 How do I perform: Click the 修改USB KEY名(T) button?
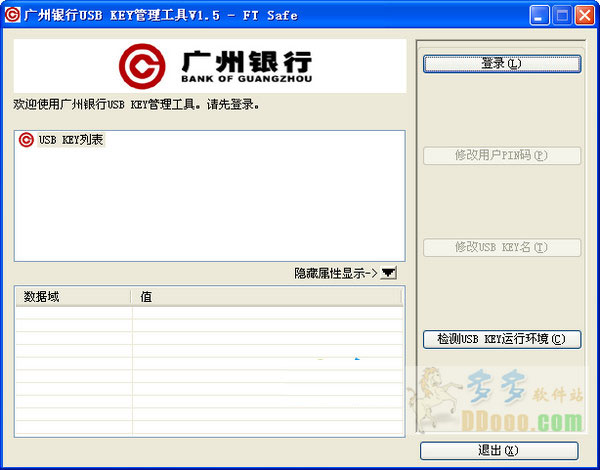pyautogui.click(x=502, y=248)
